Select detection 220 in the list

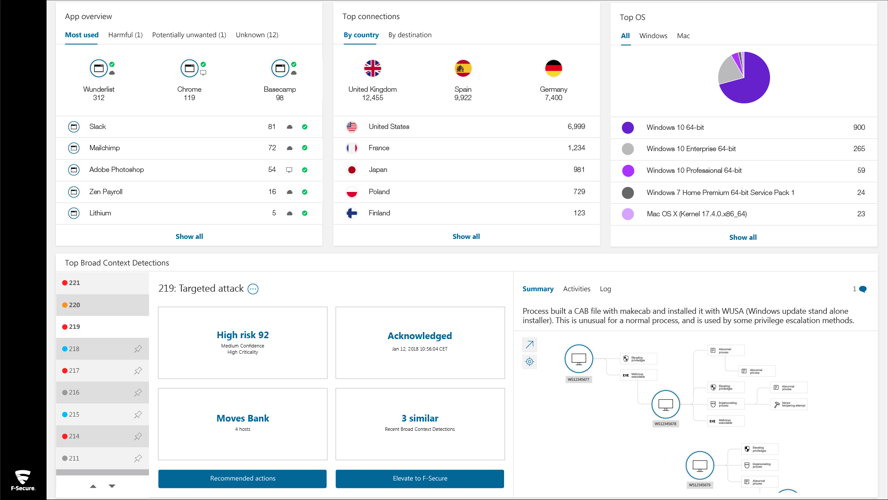coord(103,305)
